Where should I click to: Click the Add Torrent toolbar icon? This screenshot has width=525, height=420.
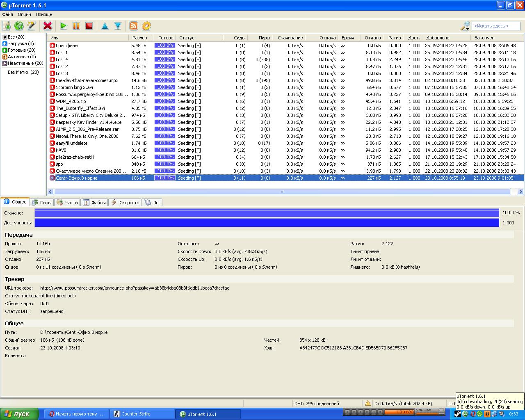tap(6, 26)
